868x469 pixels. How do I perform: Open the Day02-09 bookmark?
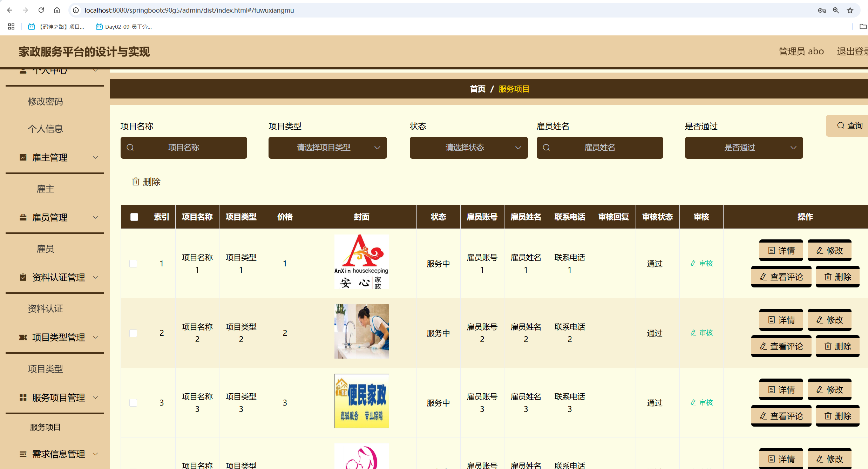point(124,27)
